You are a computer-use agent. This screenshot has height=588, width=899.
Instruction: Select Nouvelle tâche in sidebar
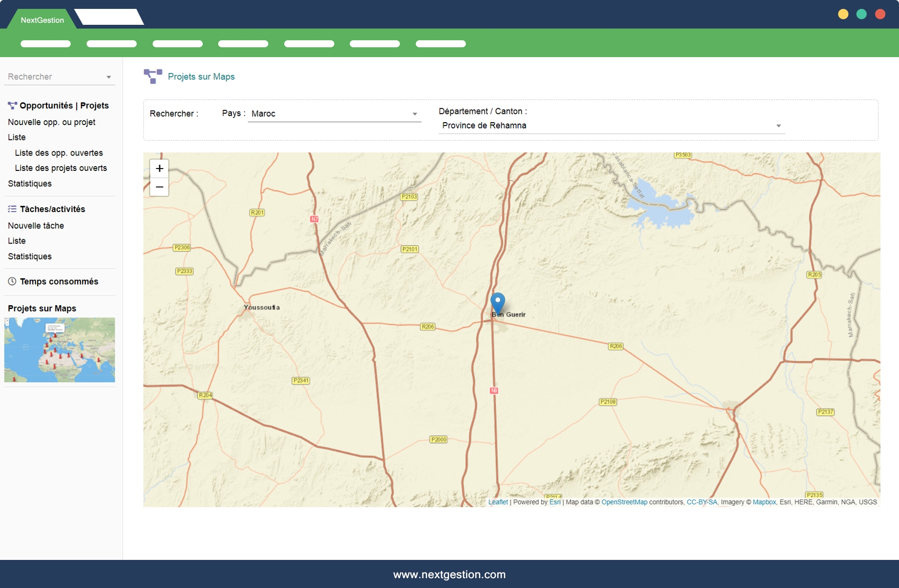pos(36,226)
